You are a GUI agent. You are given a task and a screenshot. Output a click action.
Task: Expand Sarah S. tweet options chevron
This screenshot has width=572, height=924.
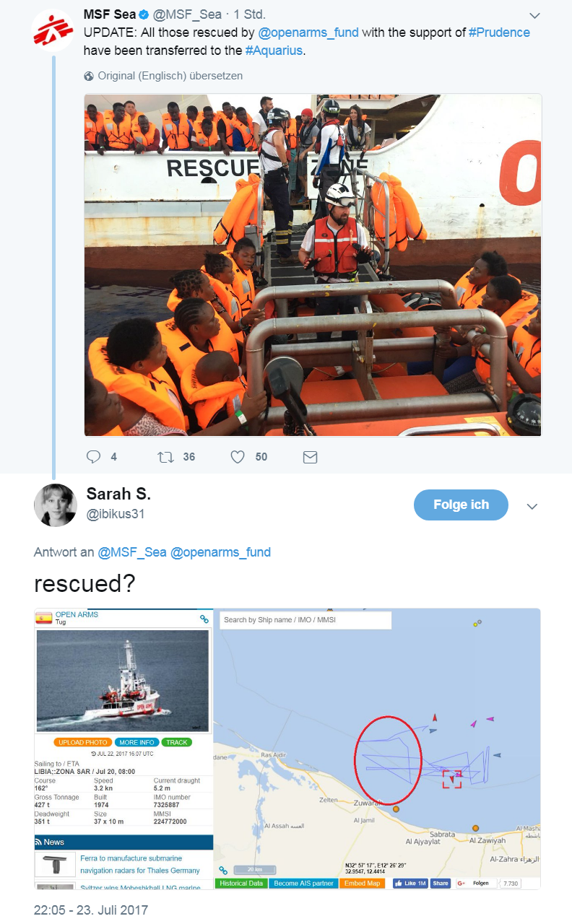pos(532,506)
